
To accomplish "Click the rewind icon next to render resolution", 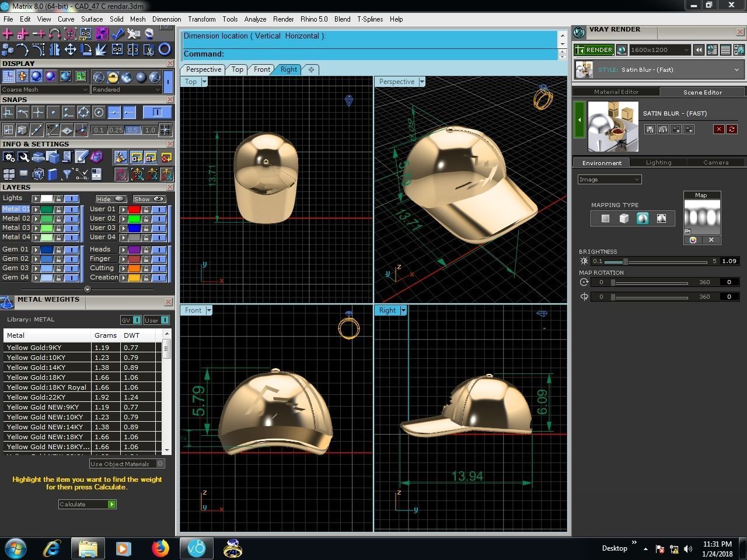I will pyautogui.click(x=699, y=50).
